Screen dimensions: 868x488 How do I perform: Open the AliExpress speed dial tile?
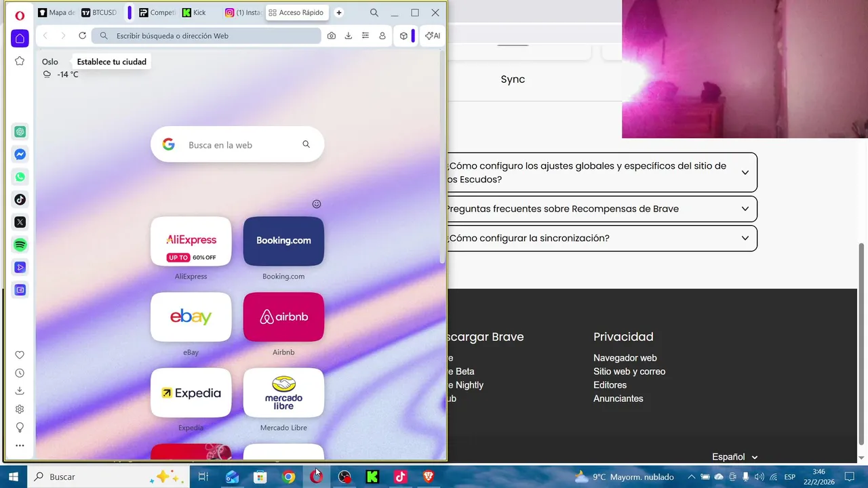point(191,241)
